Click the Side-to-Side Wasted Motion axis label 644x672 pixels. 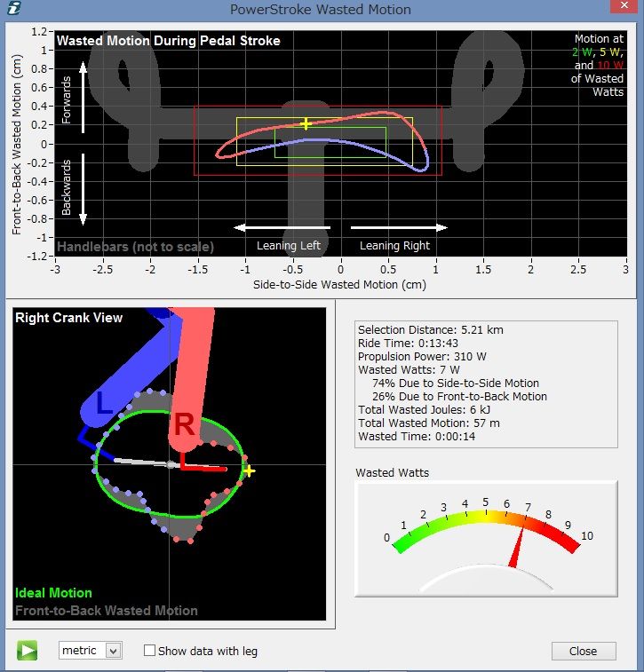pyautogui.click(x=339, y=285)
